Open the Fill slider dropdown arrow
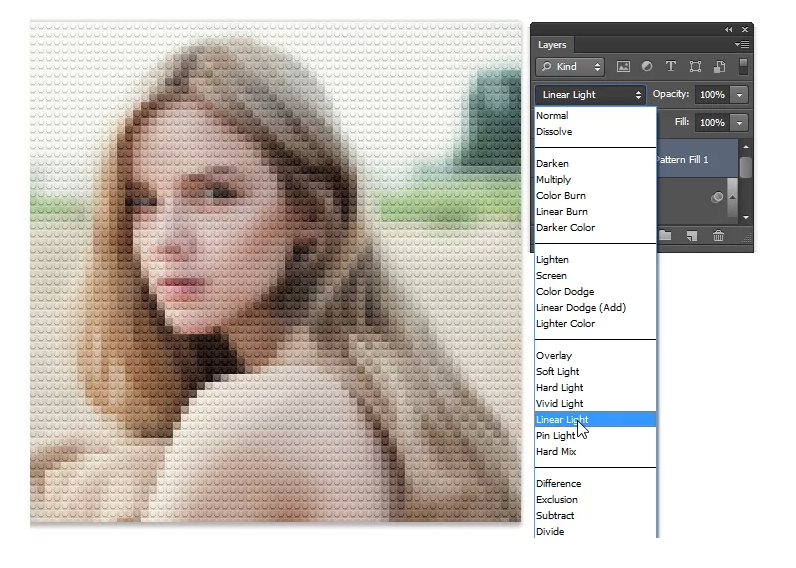 pyautogui.click(x=739, y=122)
